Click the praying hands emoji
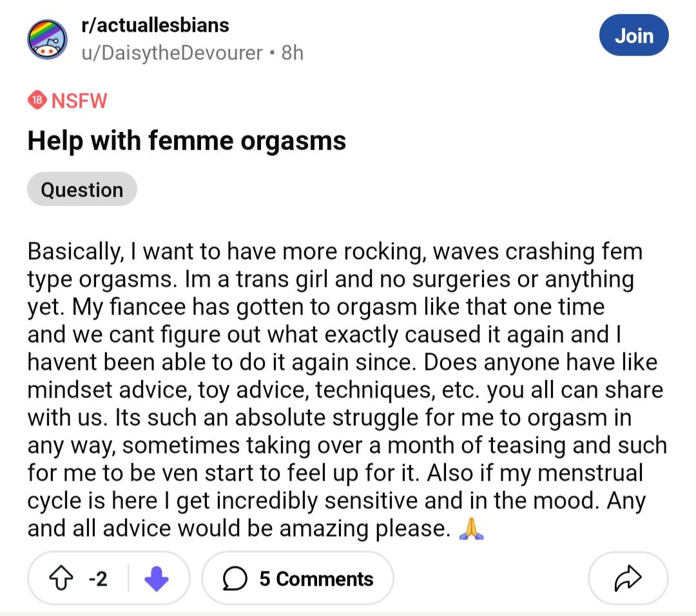 click(x=471, y=528)
